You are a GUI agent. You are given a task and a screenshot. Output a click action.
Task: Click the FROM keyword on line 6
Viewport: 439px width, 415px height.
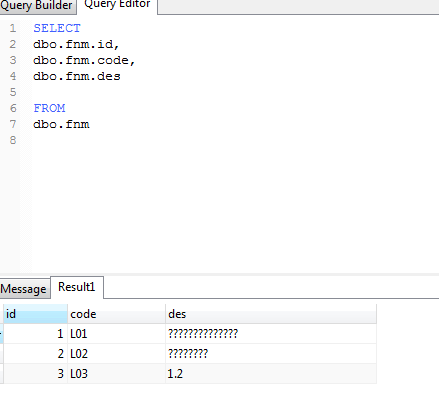point(49,108)
